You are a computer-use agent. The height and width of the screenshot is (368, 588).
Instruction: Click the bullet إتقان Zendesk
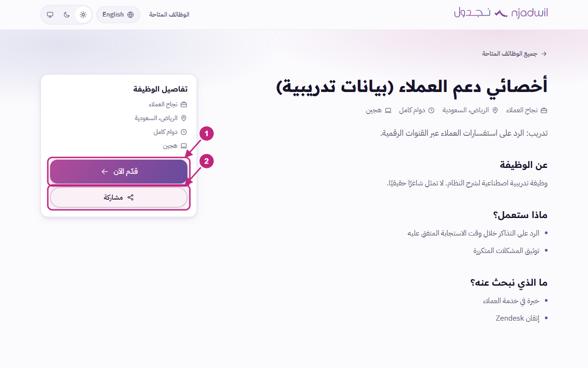[517, 318]
